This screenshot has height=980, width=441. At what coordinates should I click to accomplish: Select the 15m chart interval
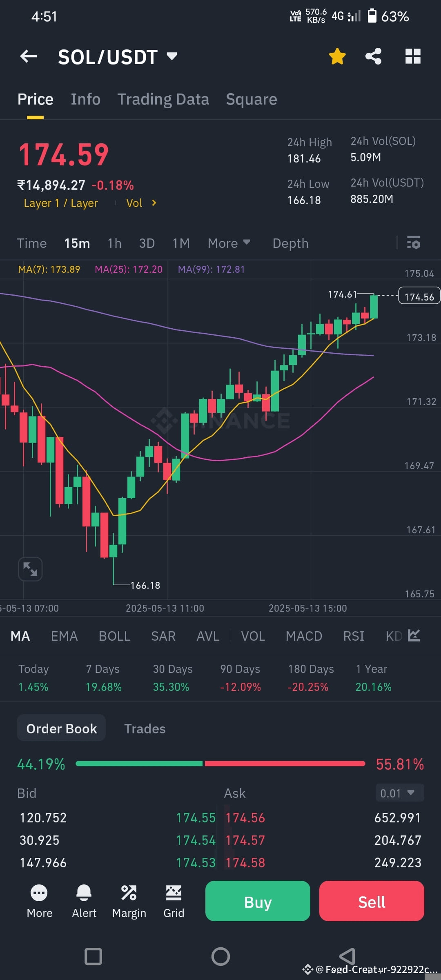tap(77, 243)
